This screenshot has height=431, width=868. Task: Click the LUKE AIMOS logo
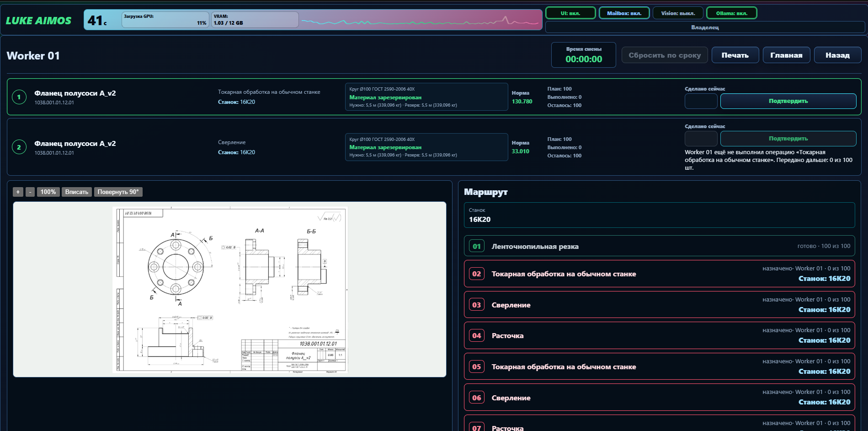click(38, 21)
